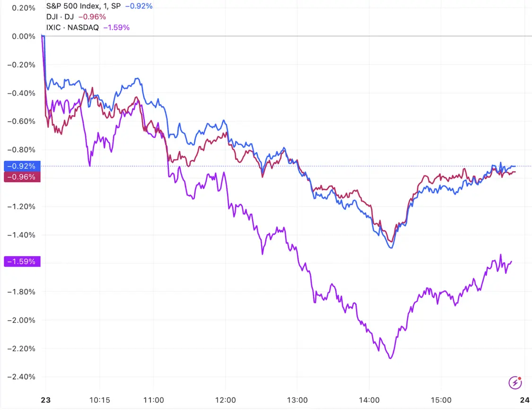Click the 13:00 time axis marker
This screenshot has width=532, height=410.
coord(297,400)
